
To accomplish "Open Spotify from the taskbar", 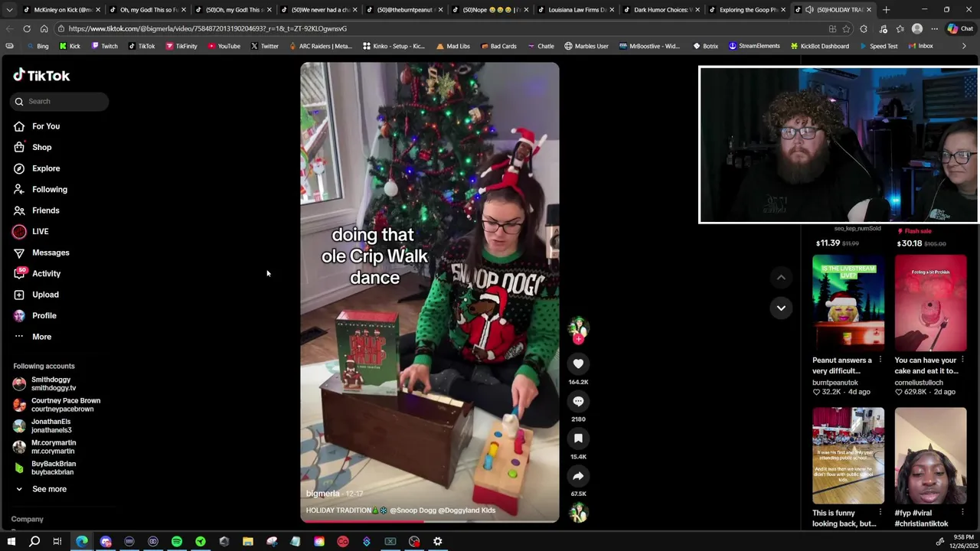I will [177, 542].
